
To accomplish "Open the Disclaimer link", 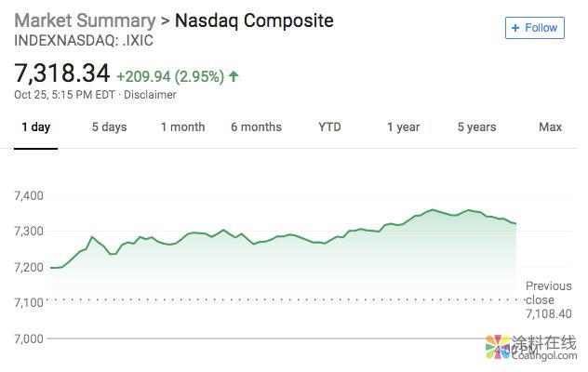I will click(150, 94).
